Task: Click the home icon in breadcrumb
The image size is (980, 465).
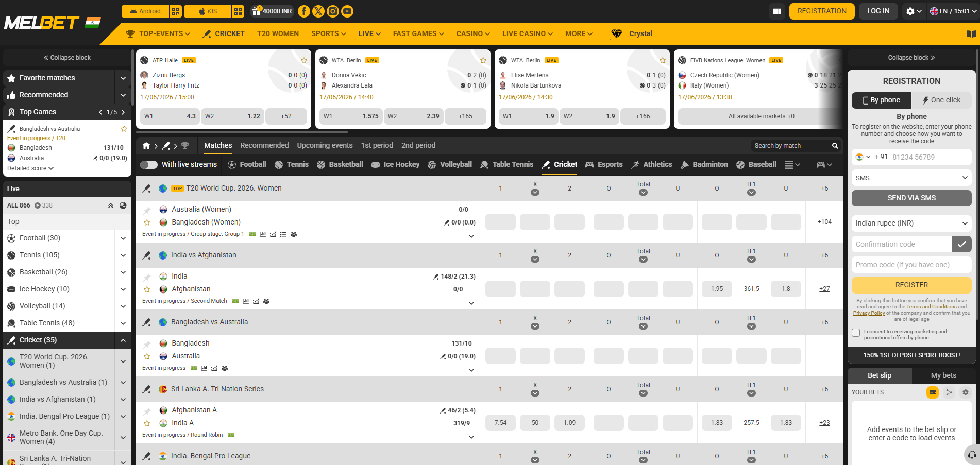Action: 146,146
